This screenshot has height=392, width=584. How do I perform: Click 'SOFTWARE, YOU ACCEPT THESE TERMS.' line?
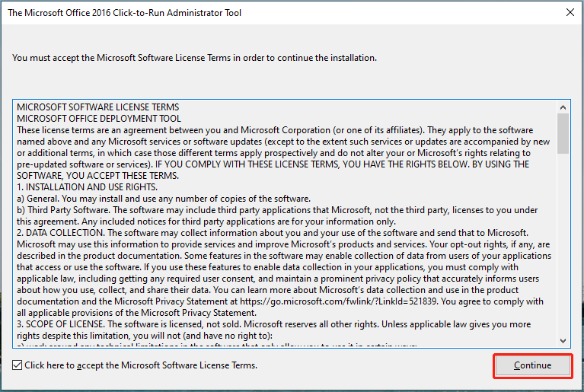[98, 176]
